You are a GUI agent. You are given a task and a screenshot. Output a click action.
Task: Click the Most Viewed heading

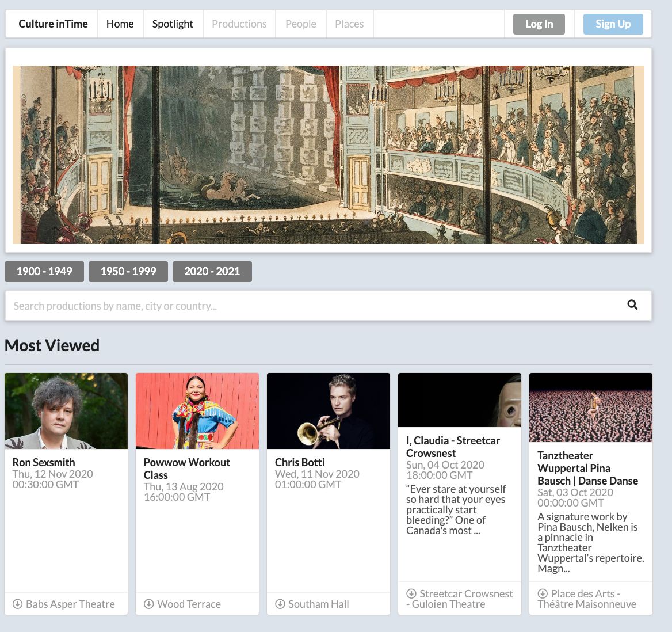[52, 345]
